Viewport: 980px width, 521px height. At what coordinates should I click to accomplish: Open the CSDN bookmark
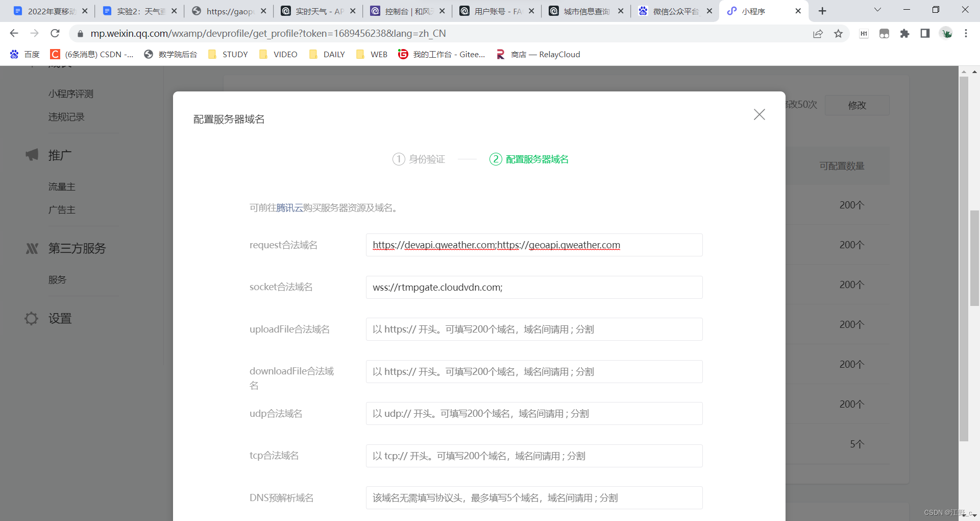coord(92,54)
